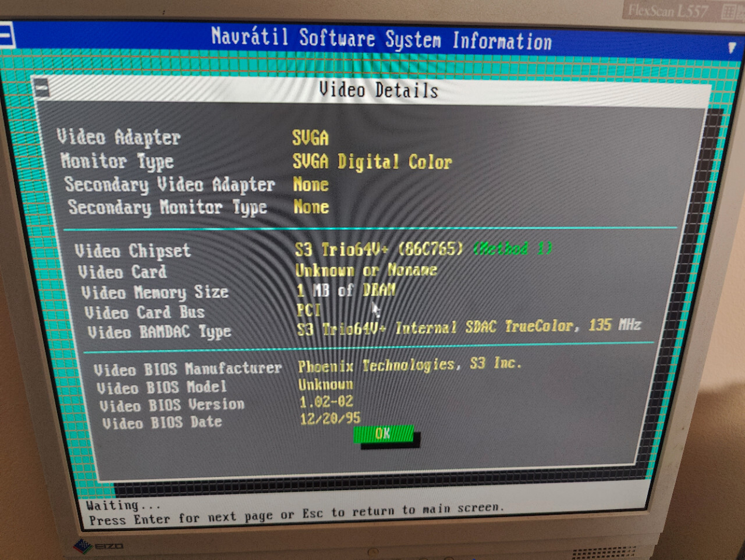The height and width of the screenshot is (560, 745).
Task: Select the 'Video BIOS Model' label
Action: point(162,387)
